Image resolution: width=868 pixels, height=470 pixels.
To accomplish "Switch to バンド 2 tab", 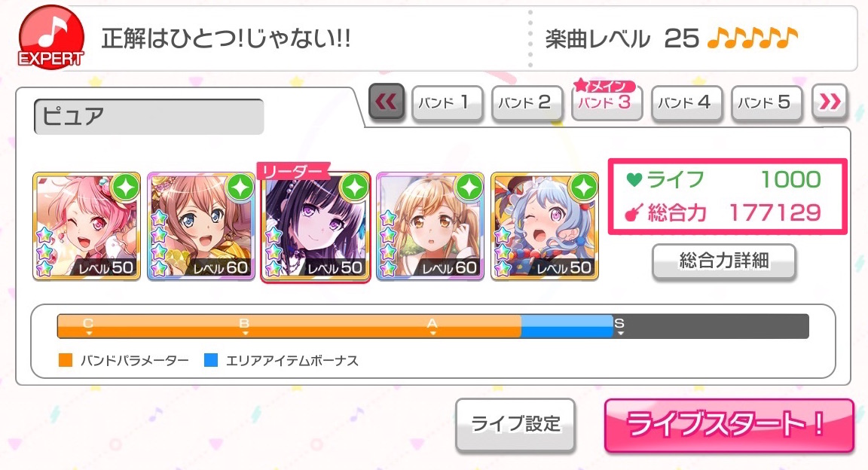I will coord(527,102).
